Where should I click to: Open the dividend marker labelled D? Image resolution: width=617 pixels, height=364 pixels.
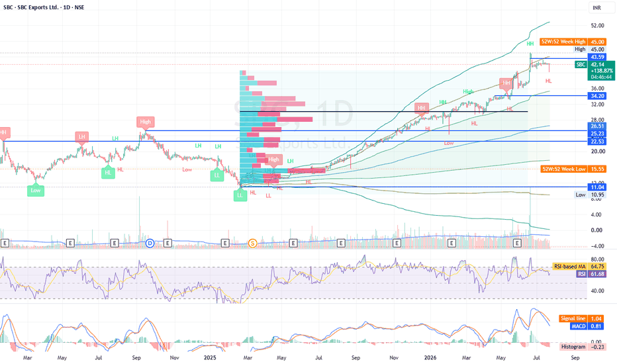(150, 243)
